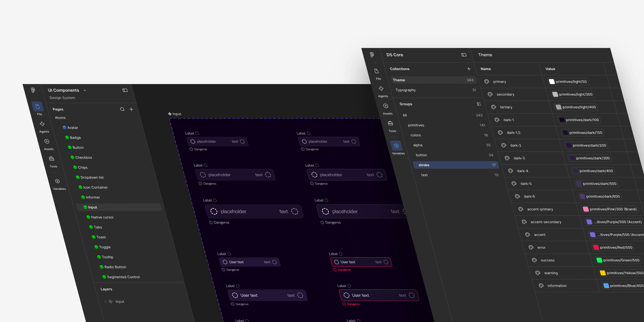Select the information variable name
This screenshot has height=322, width=644.
click(557, 285)
